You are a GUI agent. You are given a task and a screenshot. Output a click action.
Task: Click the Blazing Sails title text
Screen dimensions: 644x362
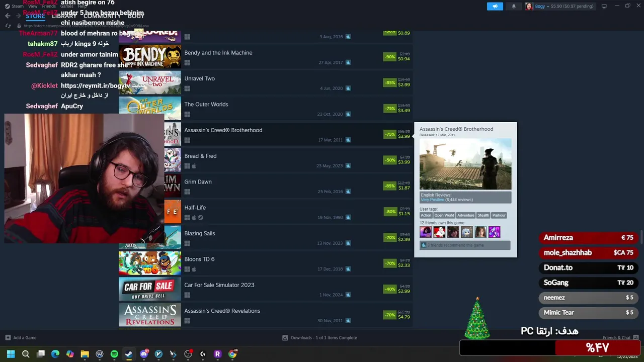coord(199,233)
